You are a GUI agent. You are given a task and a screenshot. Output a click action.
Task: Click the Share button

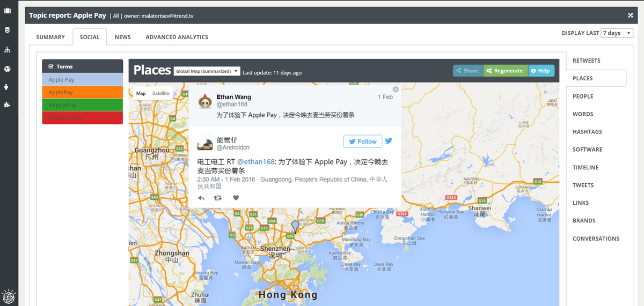click(x=468, y=71)
